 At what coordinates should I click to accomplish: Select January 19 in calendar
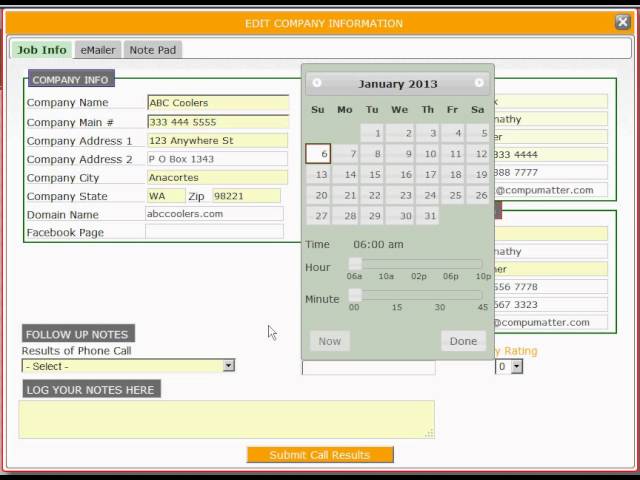(478, 175)
